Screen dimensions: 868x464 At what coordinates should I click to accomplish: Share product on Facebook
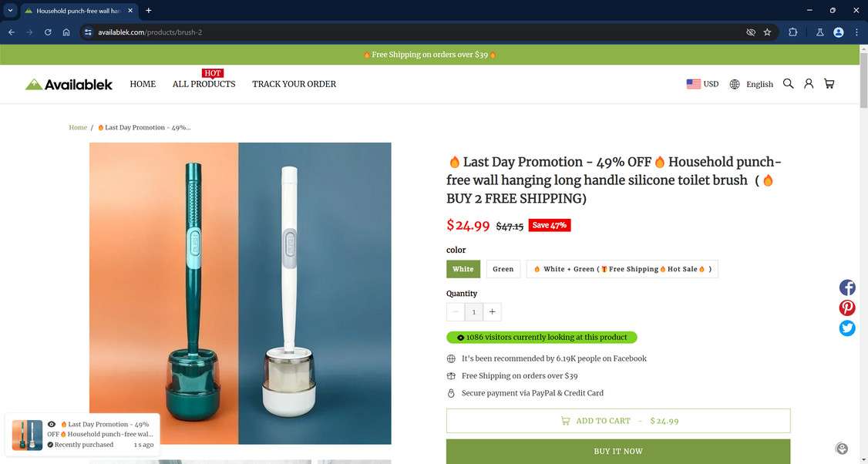pos(847,287)
